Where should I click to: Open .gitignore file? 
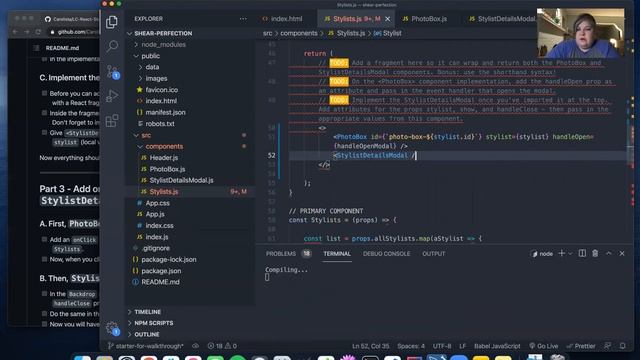tap(156, 248)
